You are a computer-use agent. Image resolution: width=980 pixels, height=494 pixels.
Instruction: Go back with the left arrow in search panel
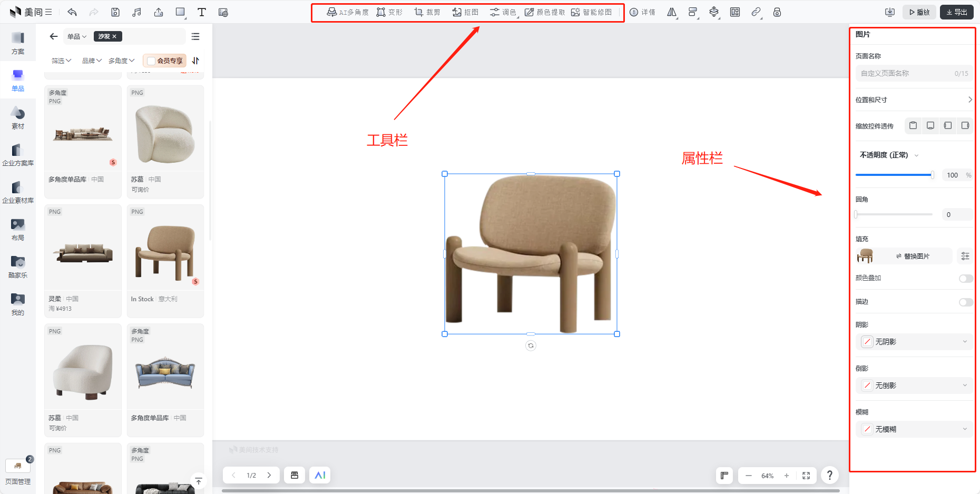54,36
